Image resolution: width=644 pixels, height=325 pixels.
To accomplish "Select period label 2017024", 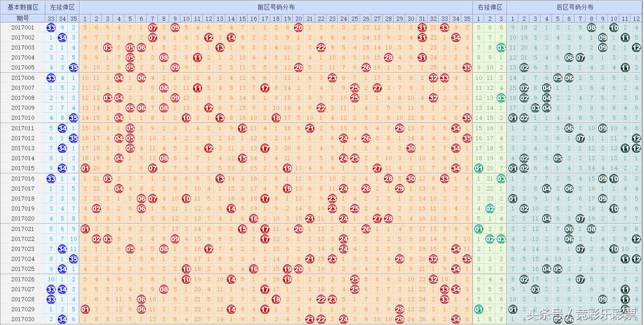I will [x=23, y=259].
